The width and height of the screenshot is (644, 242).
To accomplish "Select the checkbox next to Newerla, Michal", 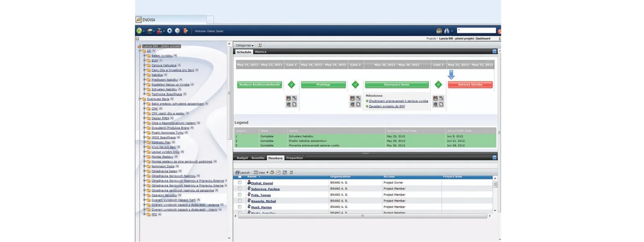I will coord(240,201).
